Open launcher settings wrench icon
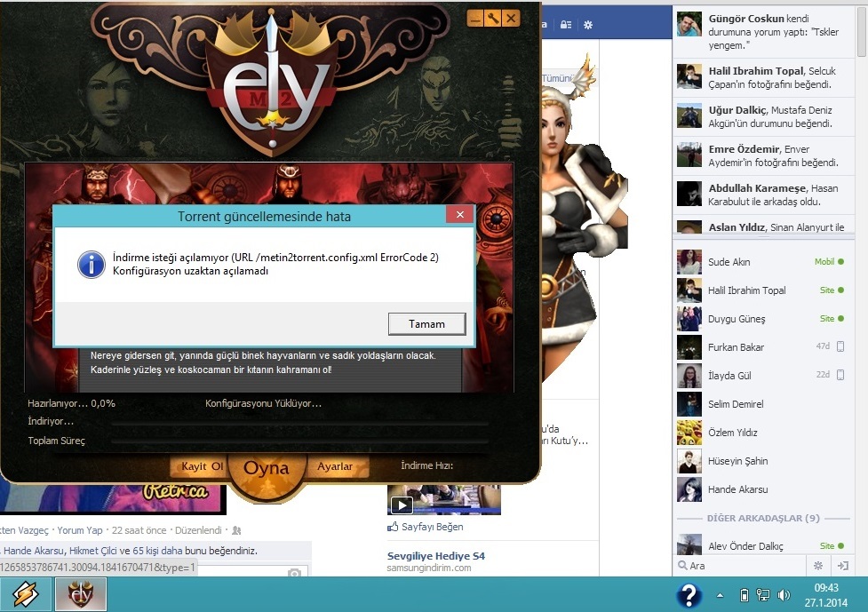This screenshot has height=612, width=868. [x=493, y=19]
